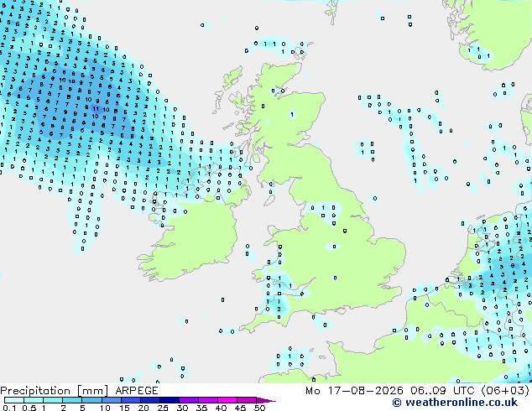The height and width of the screenshot is (411, 532).
Task: Pick the legend swatch between 20 and 25
Action: click(x=149, y=400)
